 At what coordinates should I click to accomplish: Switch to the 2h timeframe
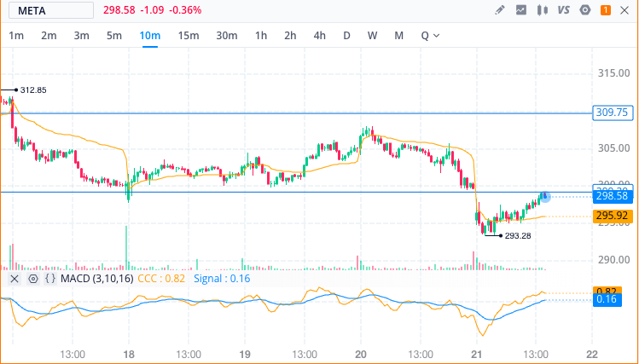pyautogui.click(x=290, y=36)
